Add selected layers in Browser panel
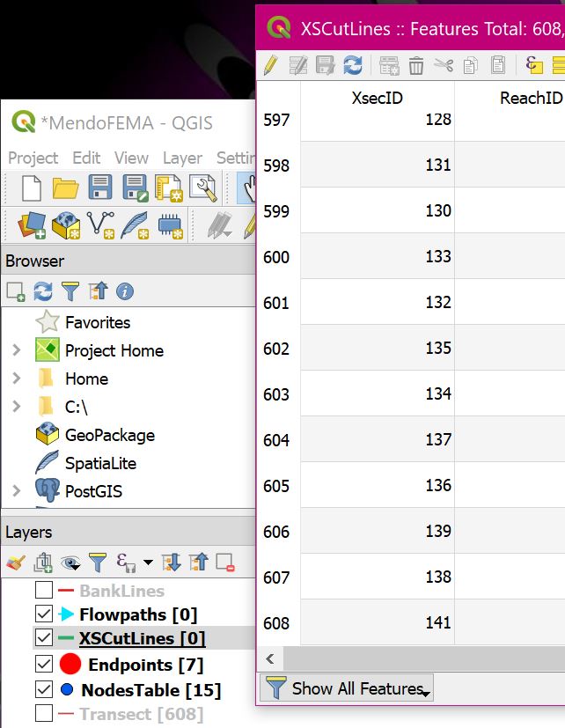 point(16,292)
